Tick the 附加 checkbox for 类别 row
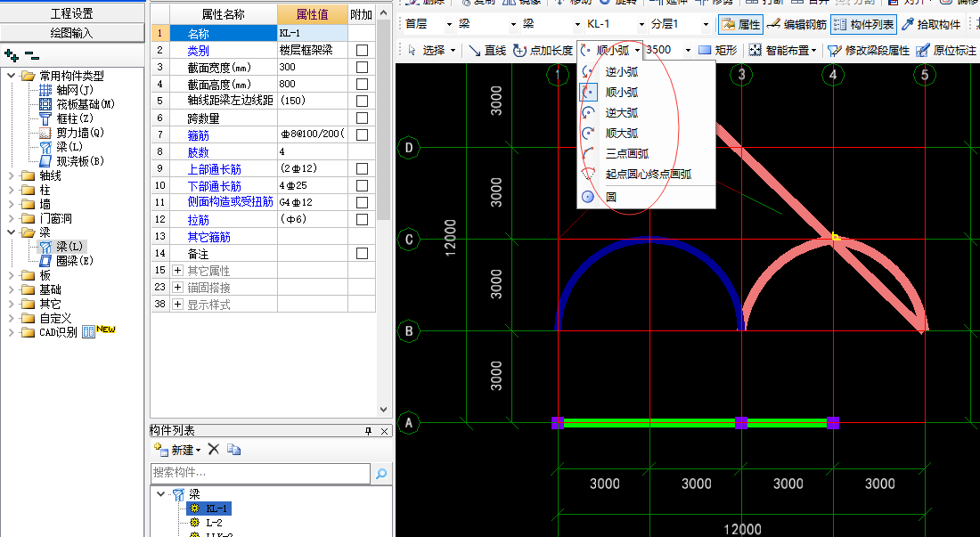The image size is (980, 537). [362, 50]
